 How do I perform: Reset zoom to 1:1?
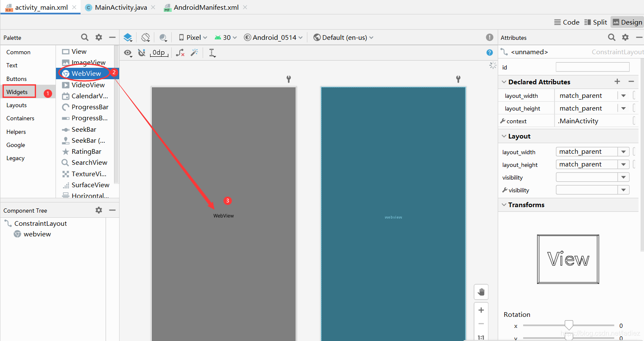(481, 338)
